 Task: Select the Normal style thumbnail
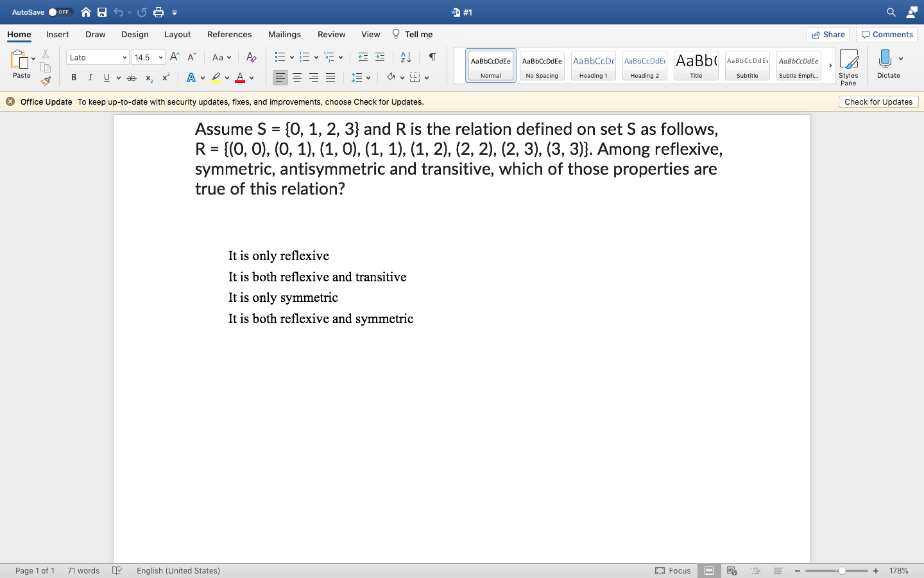pyautogui.click(x=490, y=65)
